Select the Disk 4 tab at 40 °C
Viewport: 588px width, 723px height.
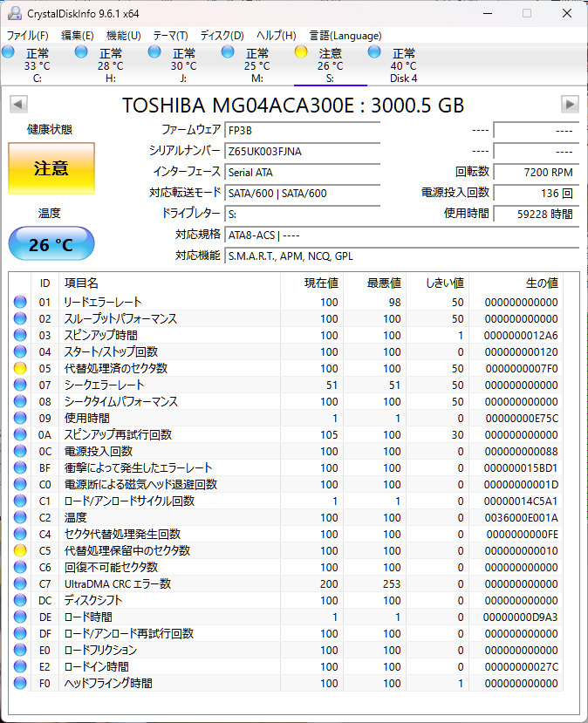(x=404, y=65)
